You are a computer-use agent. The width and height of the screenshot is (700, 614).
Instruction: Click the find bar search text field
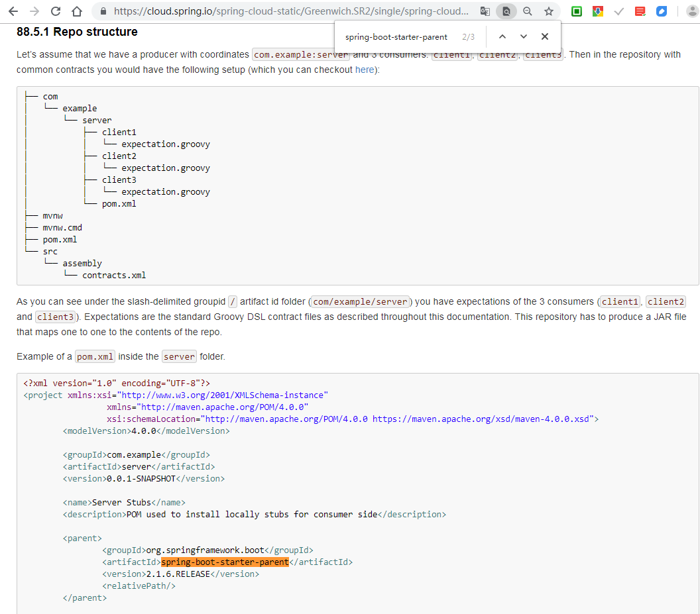click(x=396, y=37)
